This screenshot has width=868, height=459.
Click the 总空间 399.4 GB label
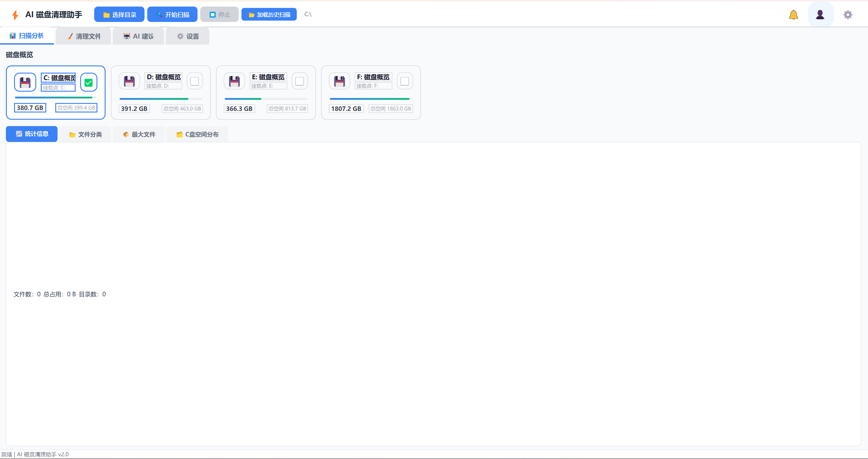(x=76, y=108)
